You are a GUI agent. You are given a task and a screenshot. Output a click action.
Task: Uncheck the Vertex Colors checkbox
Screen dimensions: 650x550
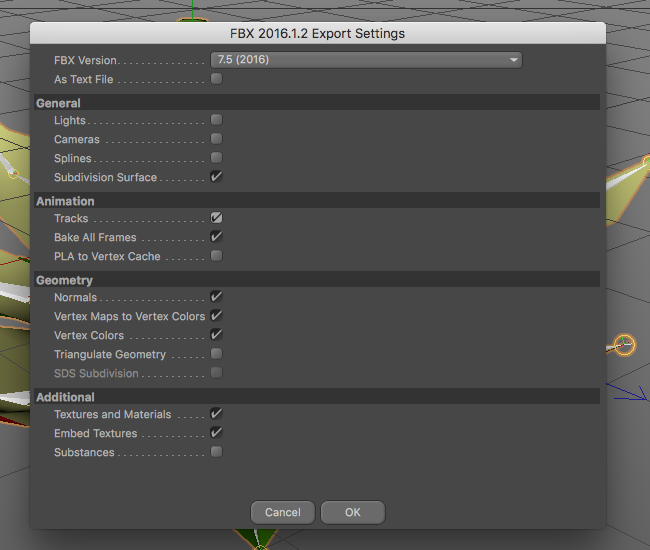[216, 334]
